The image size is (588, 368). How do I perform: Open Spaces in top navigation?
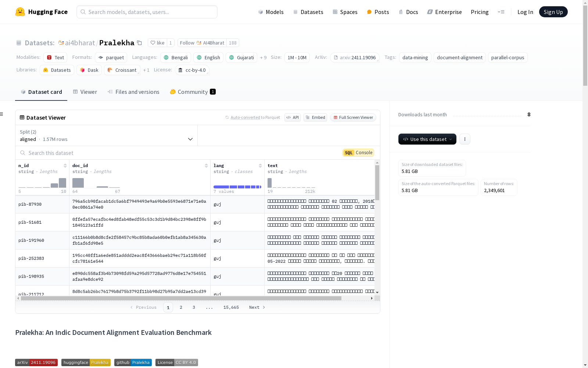tap(345, 12)
